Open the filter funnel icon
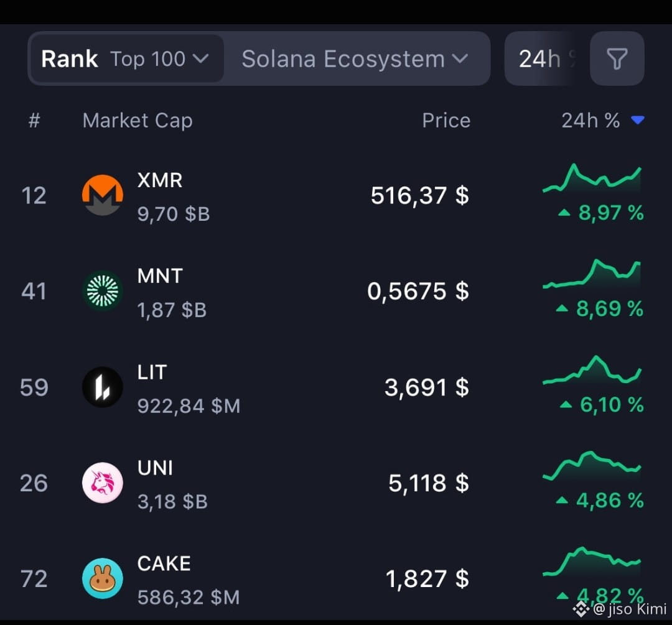The width and height of the screenshot is (672, 625). click(617, 58)
